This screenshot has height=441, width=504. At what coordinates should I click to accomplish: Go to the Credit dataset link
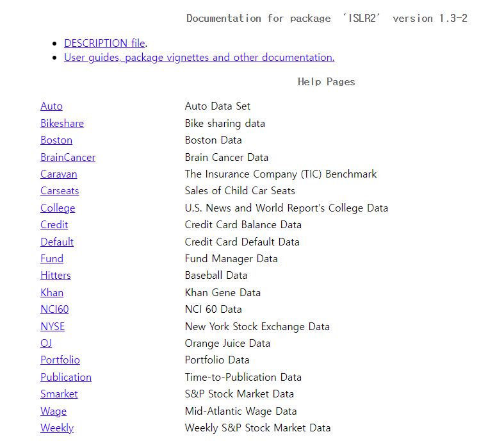[54, 225]
